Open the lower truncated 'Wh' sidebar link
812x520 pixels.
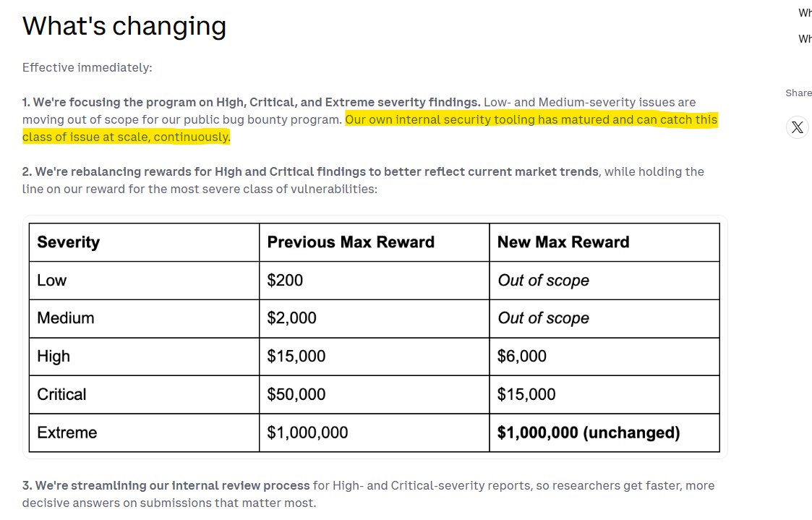805,39
